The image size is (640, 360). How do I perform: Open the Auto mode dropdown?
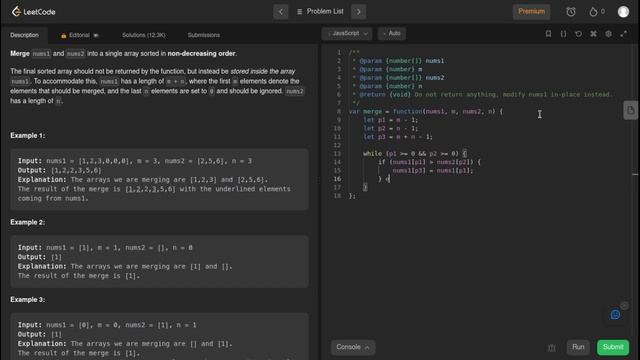pyautogui.click(x=392, y=33)
